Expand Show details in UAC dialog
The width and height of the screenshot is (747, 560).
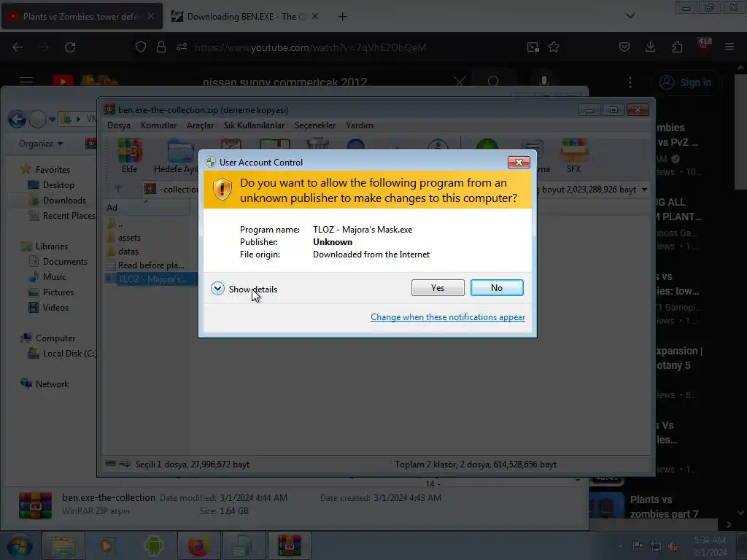tap(244, 289)
